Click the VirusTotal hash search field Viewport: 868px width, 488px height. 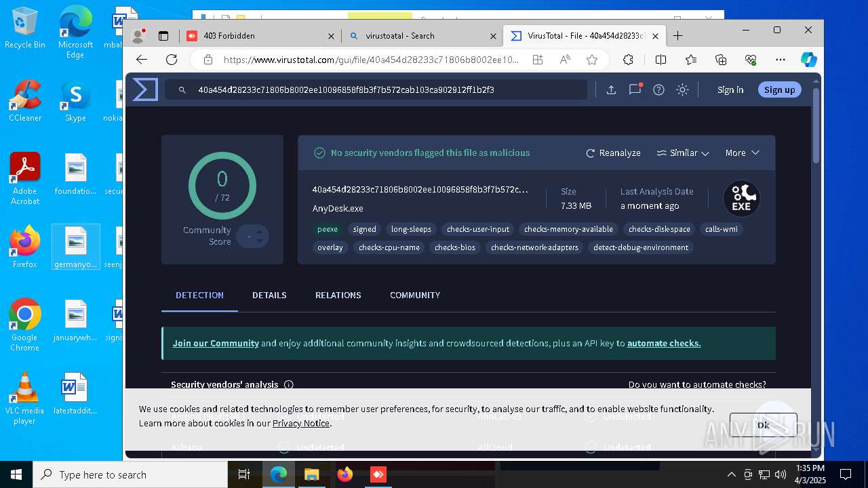(x=376, y=89)
